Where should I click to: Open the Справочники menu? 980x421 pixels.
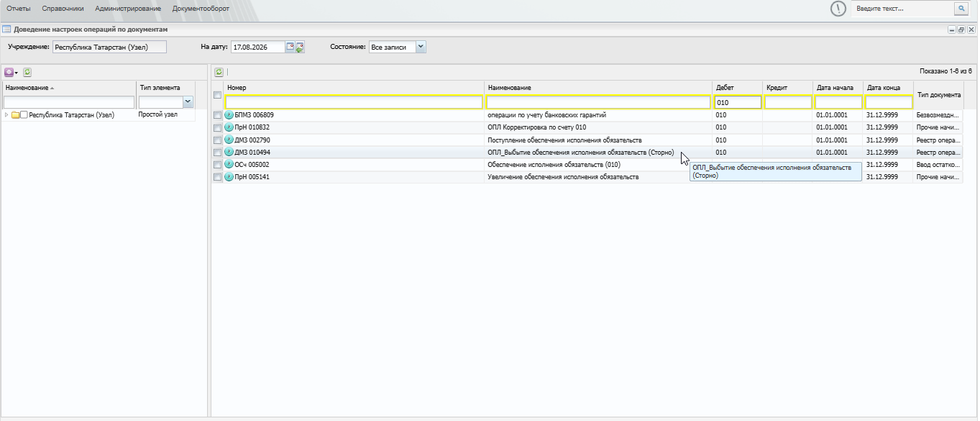(x=63, y=9)
